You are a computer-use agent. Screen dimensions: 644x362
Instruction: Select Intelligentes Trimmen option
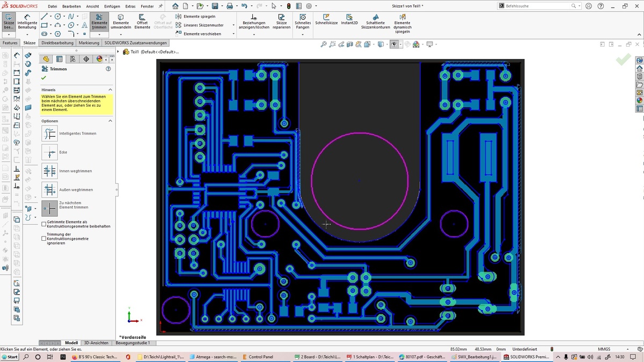coord(49,133)
